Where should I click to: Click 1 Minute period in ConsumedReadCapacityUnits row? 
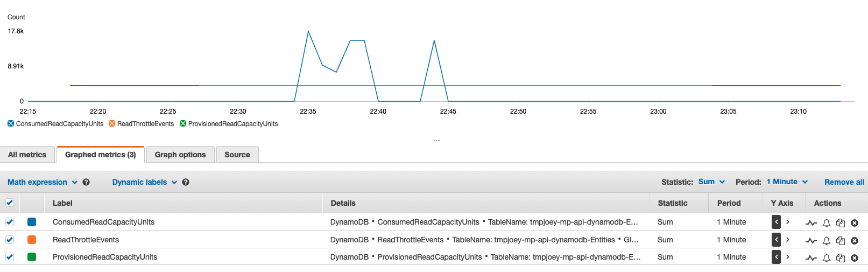(731, 222)
